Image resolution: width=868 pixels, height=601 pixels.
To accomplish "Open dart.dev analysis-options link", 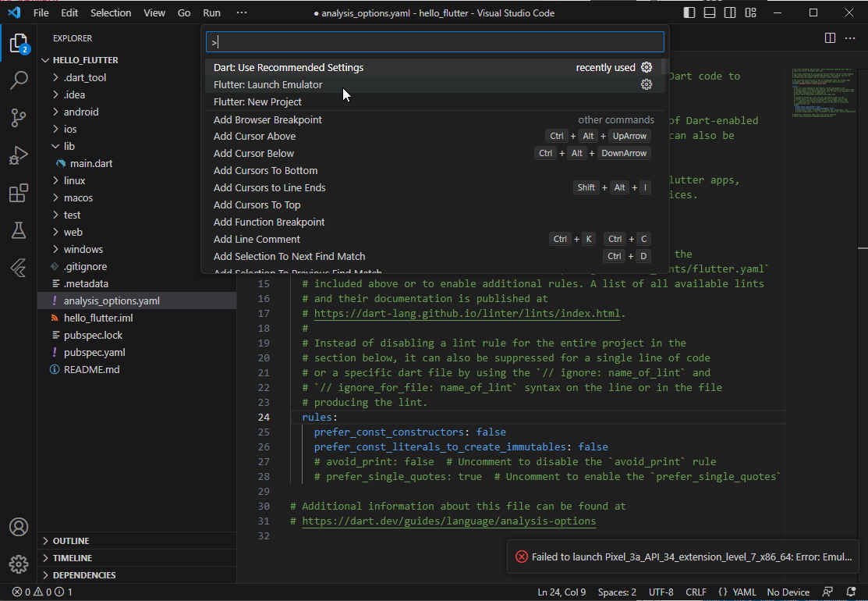I will tap(449, 521).
